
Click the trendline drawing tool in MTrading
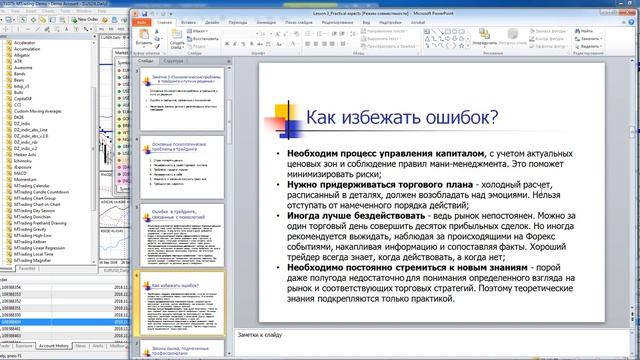(38, 29)
